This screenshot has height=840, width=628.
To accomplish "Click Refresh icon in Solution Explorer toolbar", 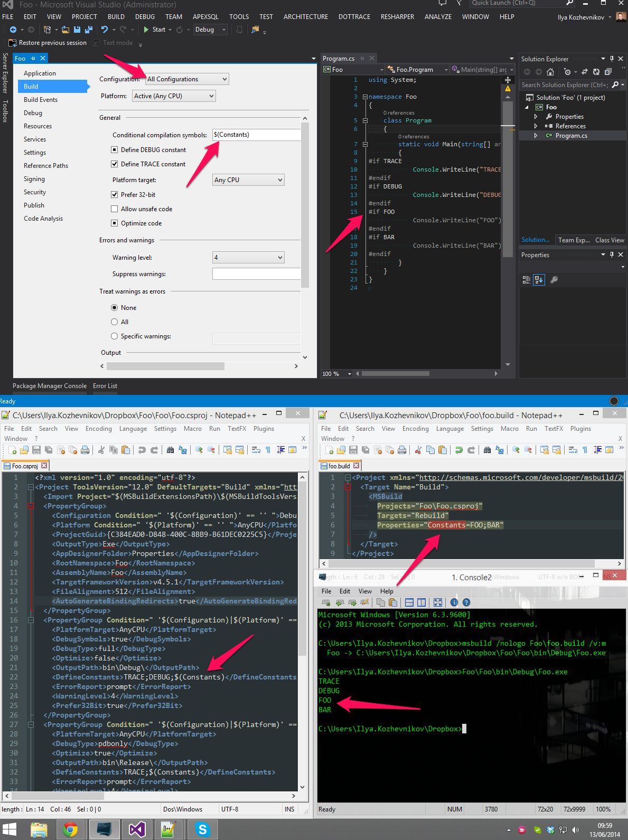I will tap(596, 72).
